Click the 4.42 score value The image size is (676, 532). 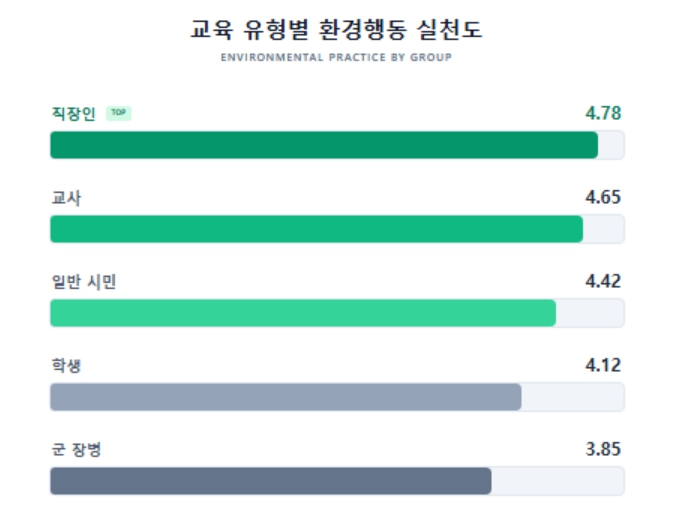coord(603,281)
